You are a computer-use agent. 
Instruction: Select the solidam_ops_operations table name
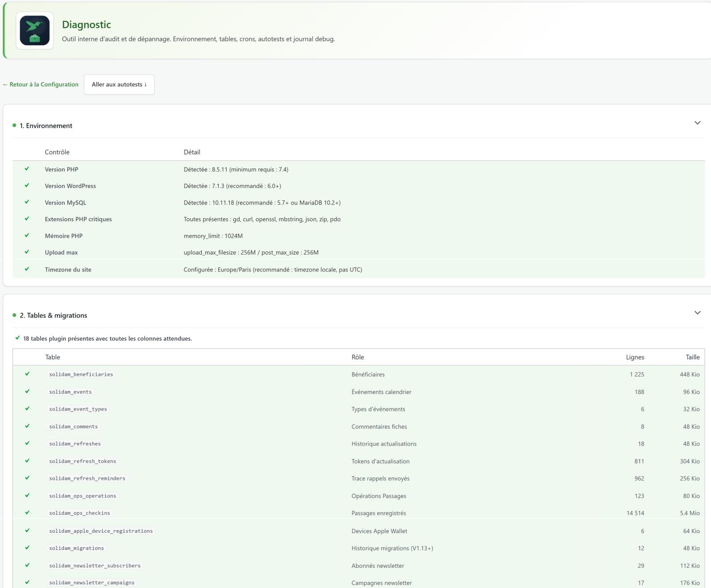(82, 496)
